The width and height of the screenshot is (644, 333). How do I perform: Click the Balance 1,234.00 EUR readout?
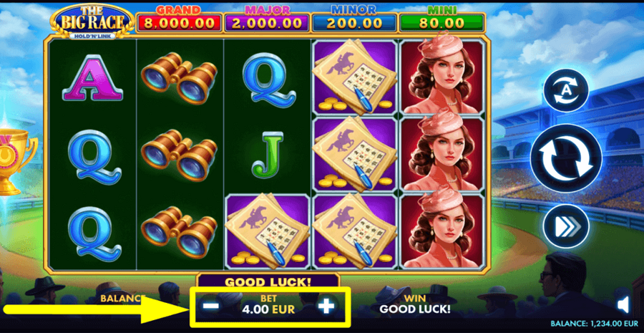(595, 323)
